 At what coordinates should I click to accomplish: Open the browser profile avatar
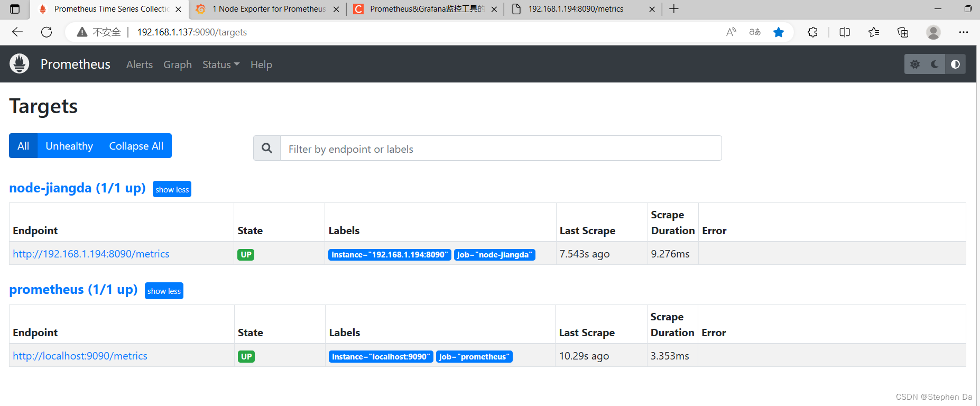[x=933, y=32]
